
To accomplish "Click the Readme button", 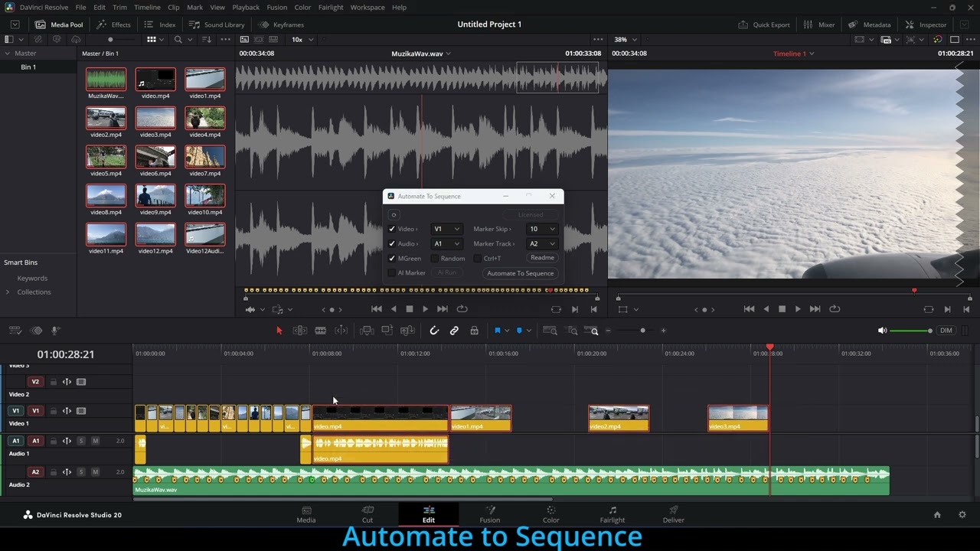I will pos(542,258).
